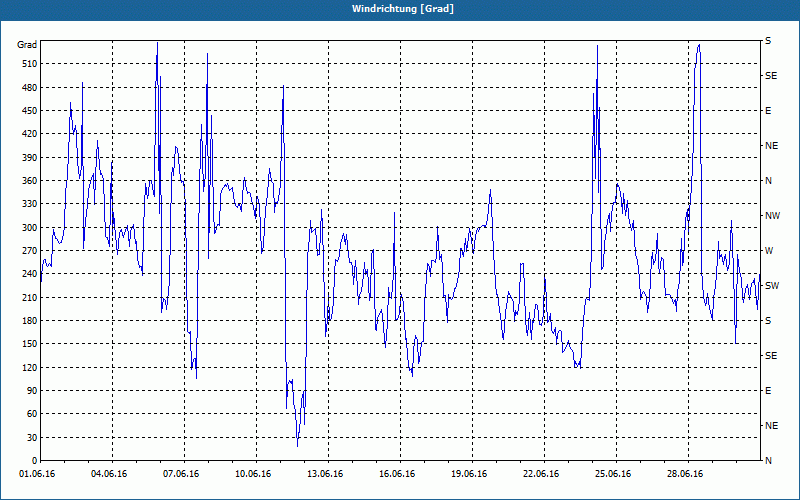The width and height of the screenshot is (800, 500).
Task: Click the 28.06.16 date tick
Action: (x=685, y=474)
